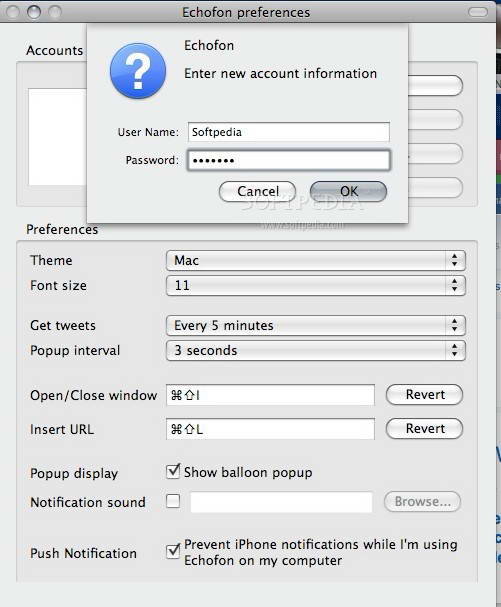Click the pill button in the Echofon preferences title bar
This screenshot has height=607, width=501.
click(478, 12)
